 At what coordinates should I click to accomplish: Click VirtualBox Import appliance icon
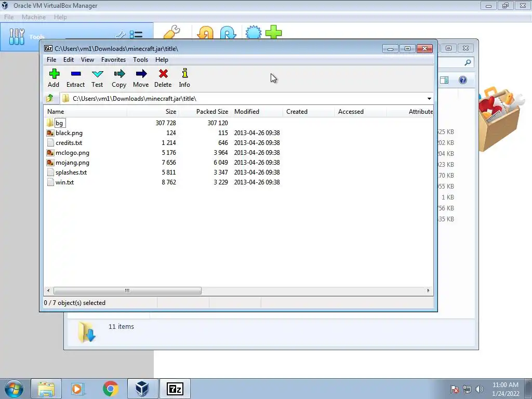coord(205,33)
